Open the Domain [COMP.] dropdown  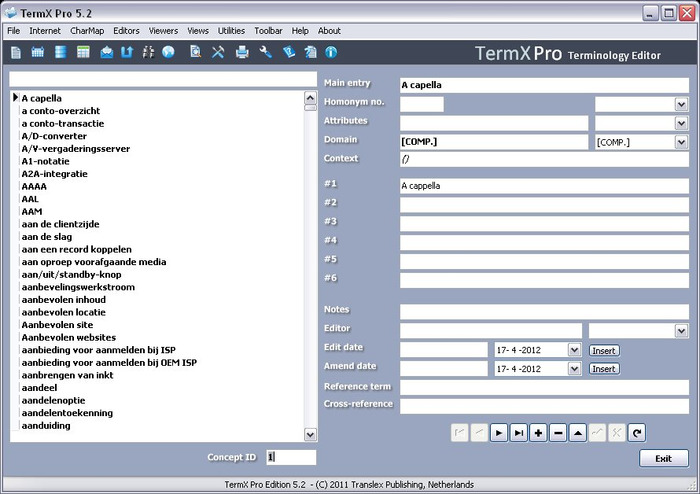point(681,142)
